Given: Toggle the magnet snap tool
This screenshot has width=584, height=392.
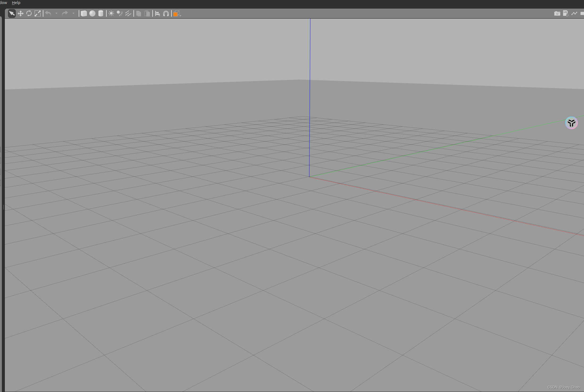Looking at the screenshot, I should [x=166, y=13].
